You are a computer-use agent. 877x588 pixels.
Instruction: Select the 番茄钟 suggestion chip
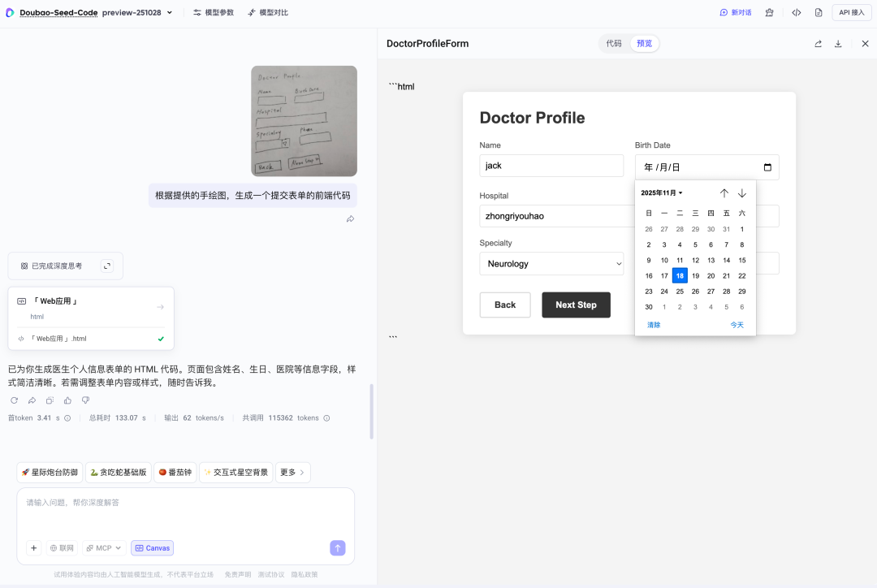tap(175, 472)
